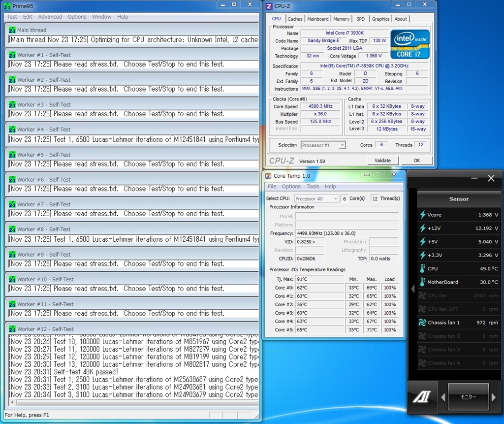
Task: Open the Tools menu in Core Temp
Action: pyautogui.click(x=313, y=186)
